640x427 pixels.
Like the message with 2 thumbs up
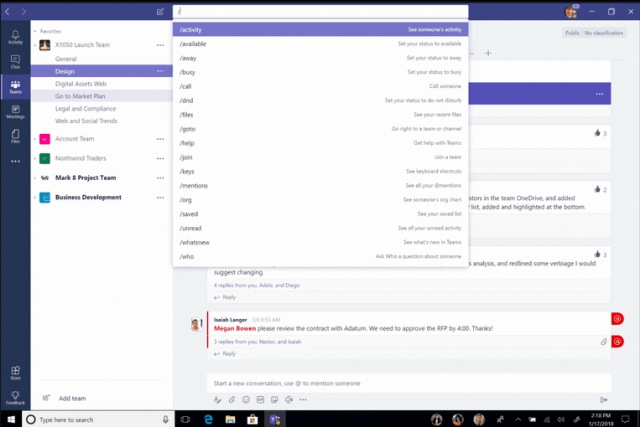pyautogui.click(x=597, y=189)
